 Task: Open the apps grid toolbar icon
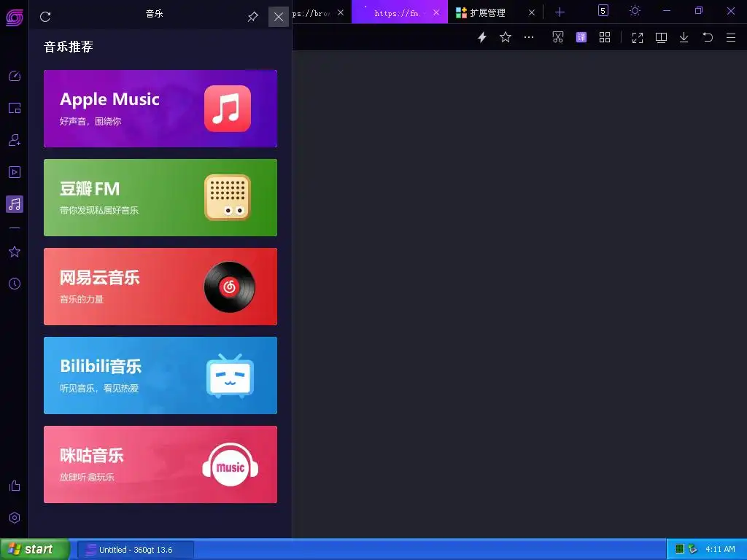(x=605, y=37)
